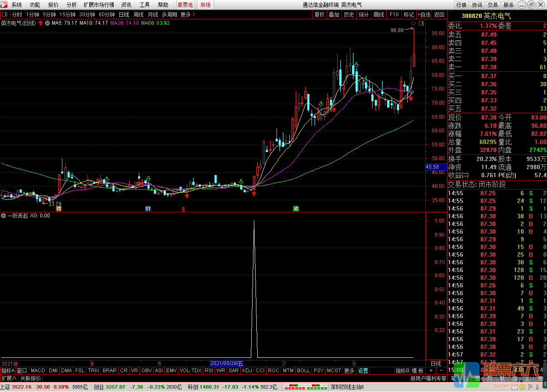The width and height of the screenshot is (547, 392).
Task: Switch to 分时 period view
Action: (17, 15)
